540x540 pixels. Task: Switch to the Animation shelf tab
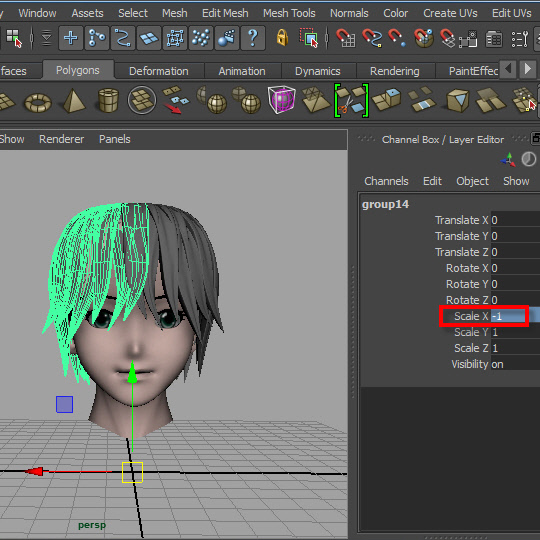pos(242,71)
